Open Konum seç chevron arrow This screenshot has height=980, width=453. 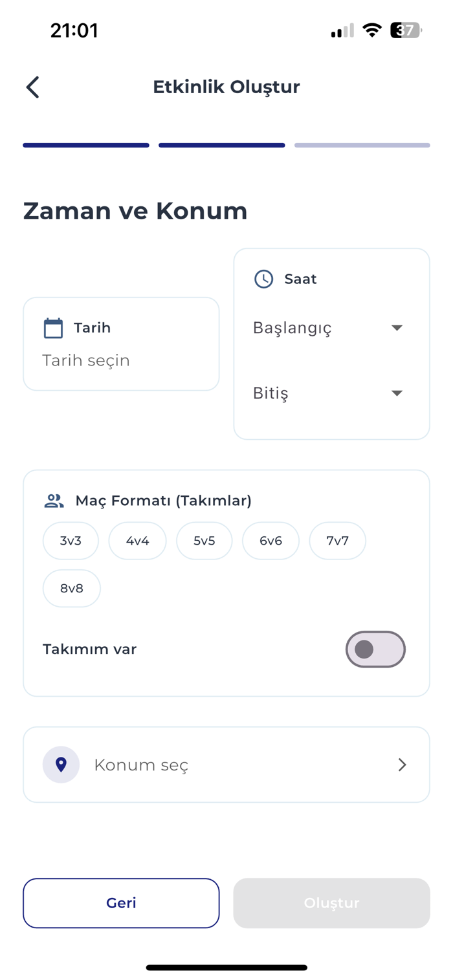coord(402,765)
